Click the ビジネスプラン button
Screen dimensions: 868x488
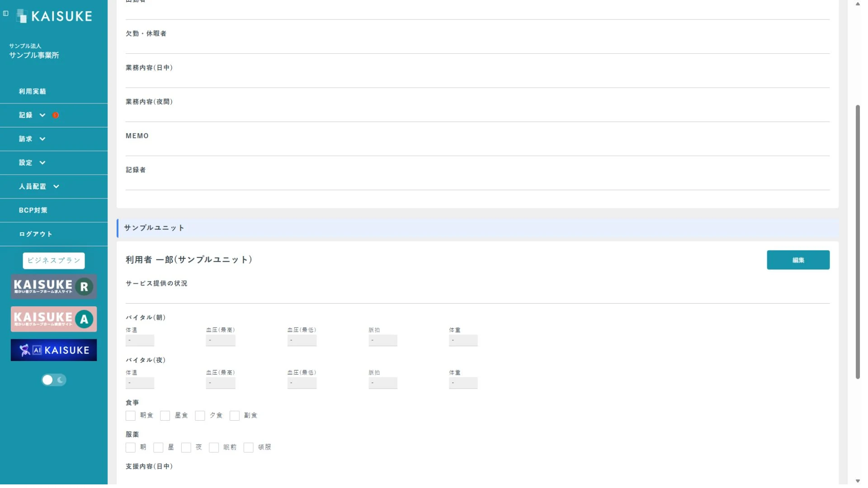(54, 261)
